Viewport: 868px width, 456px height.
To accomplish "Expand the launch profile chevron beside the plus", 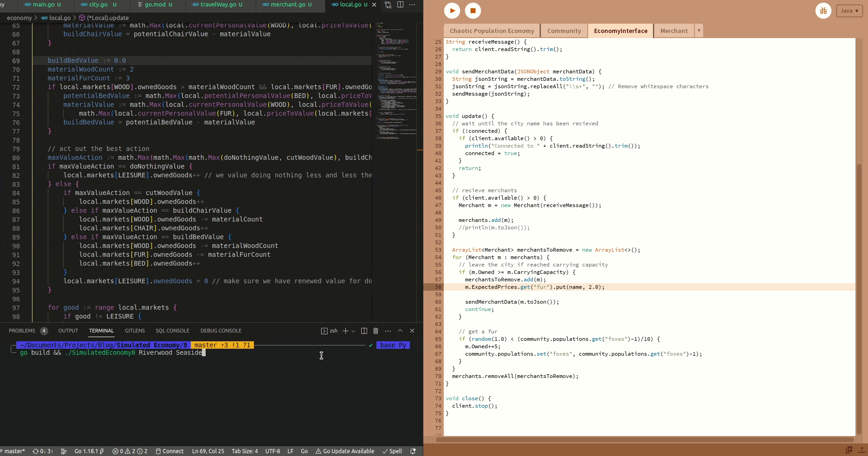I will coord(353,331).
